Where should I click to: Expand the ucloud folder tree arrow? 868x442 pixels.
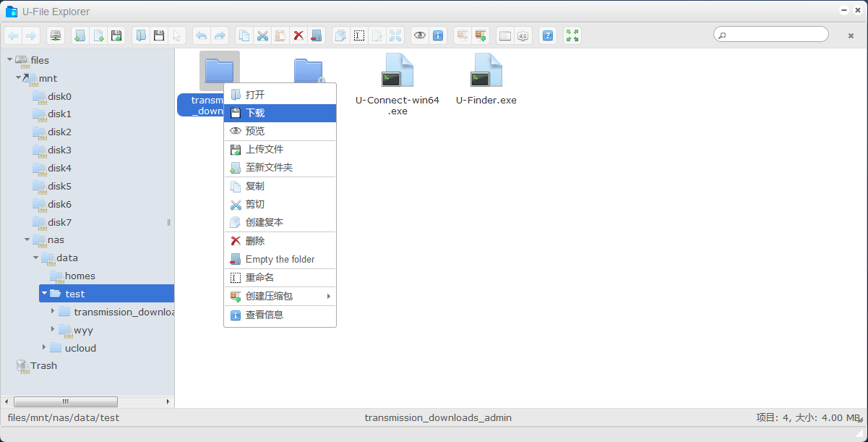tap(44, 348)
